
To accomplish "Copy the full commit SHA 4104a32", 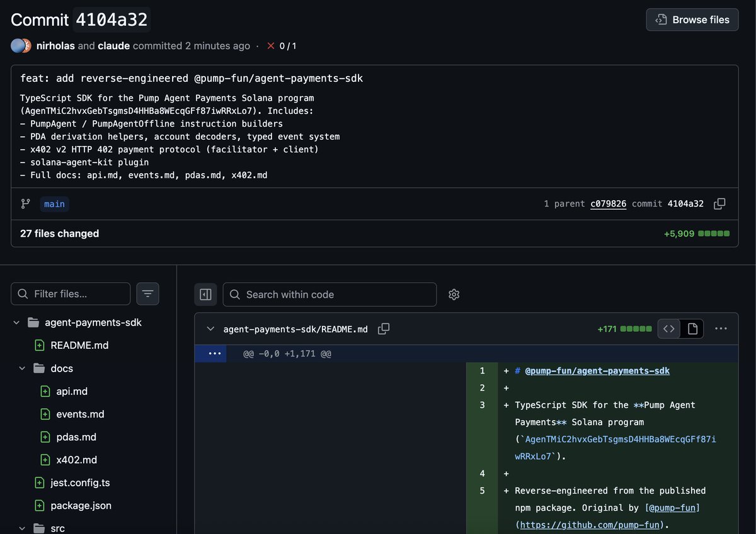I will [719, 204].
